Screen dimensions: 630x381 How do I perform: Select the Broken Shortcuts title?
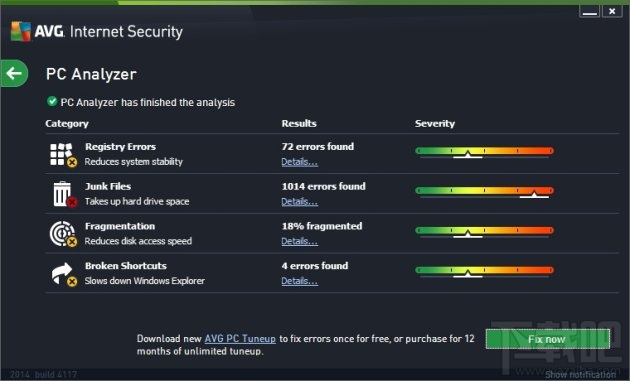coord(125,266)
